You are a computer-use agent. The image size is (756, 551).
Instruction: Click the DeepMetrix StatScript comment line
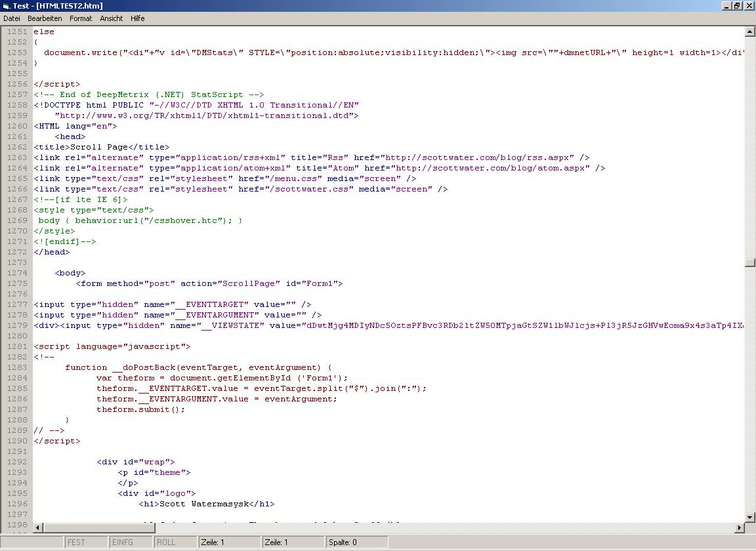coord(148,94)
